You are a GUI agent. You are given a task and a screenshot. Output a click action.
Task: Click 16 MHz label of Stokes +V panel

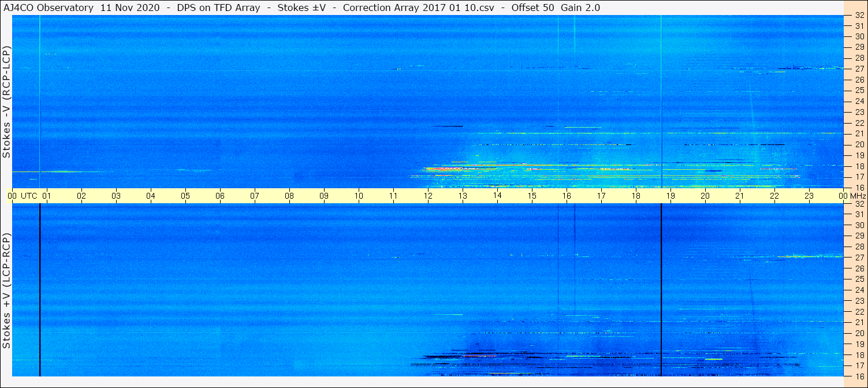tap(859, 376)
